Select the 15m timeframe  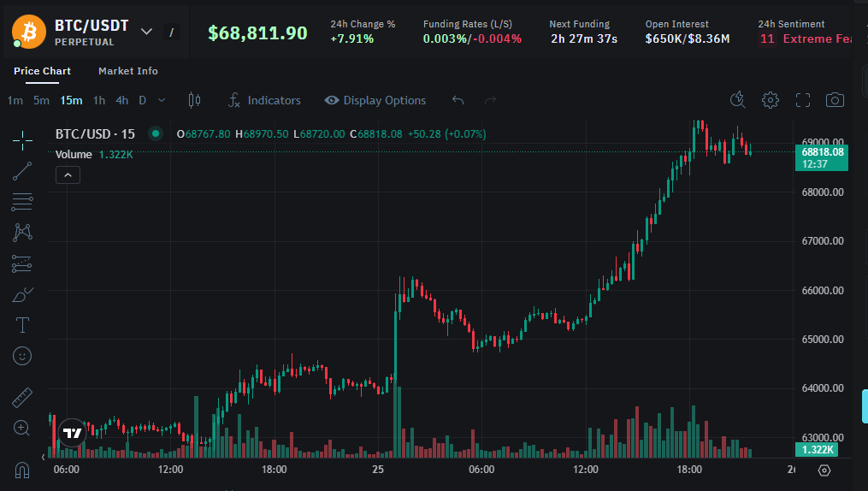pyautogui.click(x=71, y=100)
